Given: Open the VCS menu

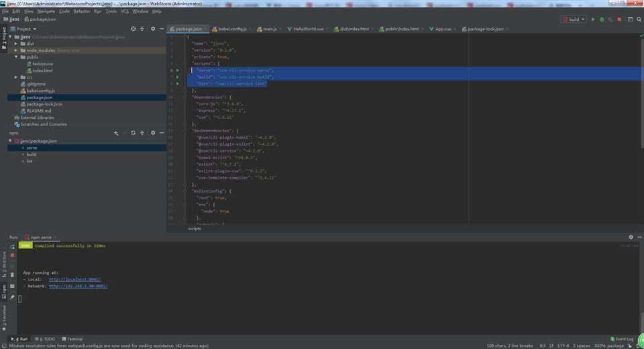Looking at the screenshot, I should (125, 11).
